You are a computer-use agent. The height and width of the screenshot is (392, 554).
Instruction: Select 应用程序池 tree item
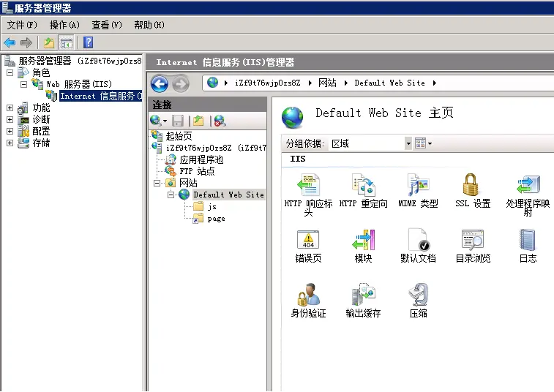[201, 159]
